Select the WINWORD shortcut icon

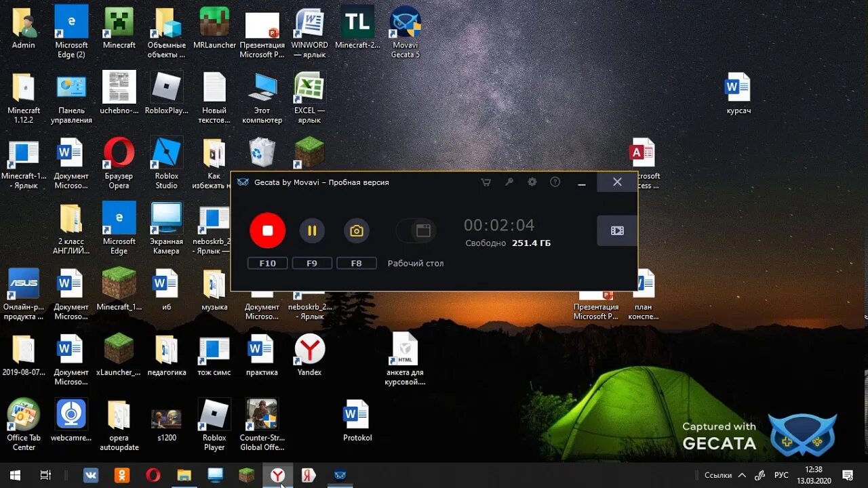click(x=309, y=32)
